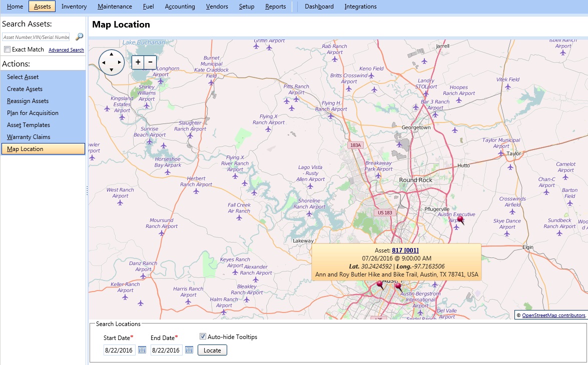
Task: Pan the map left arrow
Action: click(104, 62)
